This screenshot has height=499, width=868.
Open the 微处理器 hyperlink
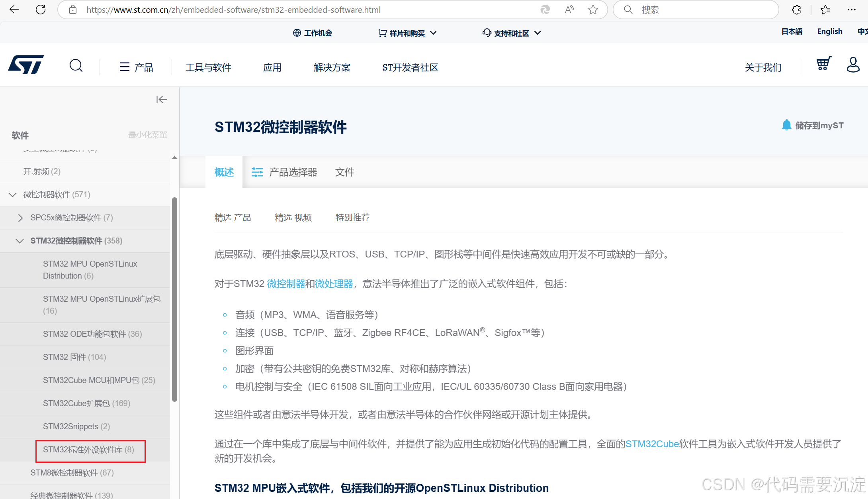click(334, 284)
